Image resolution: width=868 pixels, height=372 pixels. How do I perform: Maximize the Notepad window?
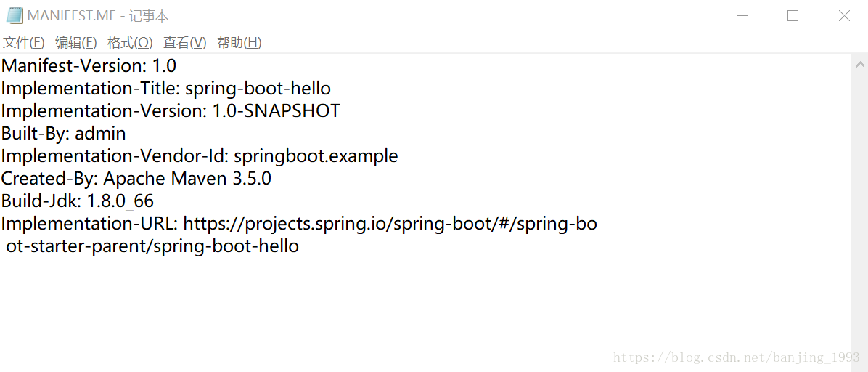point(793,16)
